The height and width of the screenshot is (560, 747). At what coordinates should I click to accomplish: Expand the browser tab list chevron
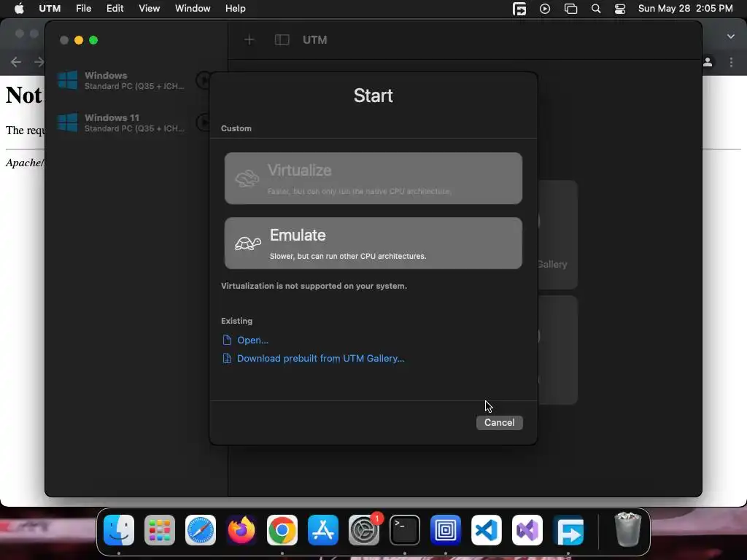[731, 36]
